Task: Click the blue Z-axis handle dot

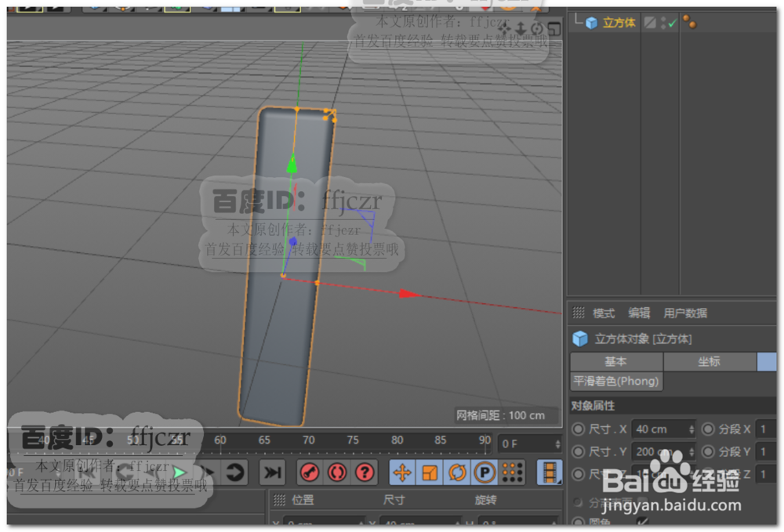Action: click(293, 242)
